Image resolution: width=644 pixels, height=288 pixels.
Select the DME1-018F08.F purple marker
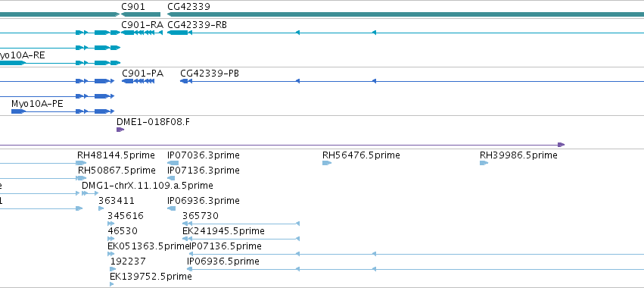[120, 130]
